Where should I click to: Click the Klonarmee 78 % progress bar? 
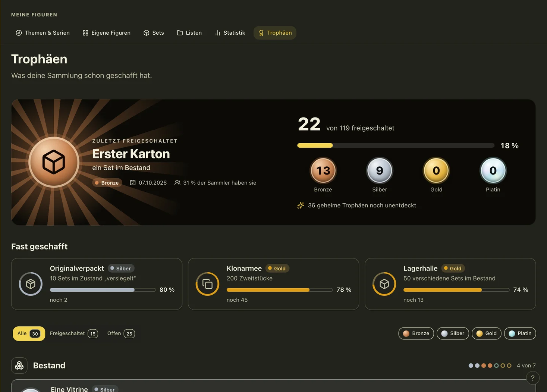tap(280, 290)
